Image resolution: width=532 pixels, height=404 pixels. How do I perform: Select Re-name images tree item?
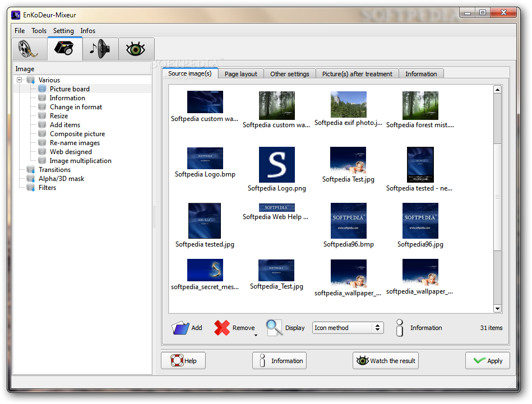pos(75,143)
